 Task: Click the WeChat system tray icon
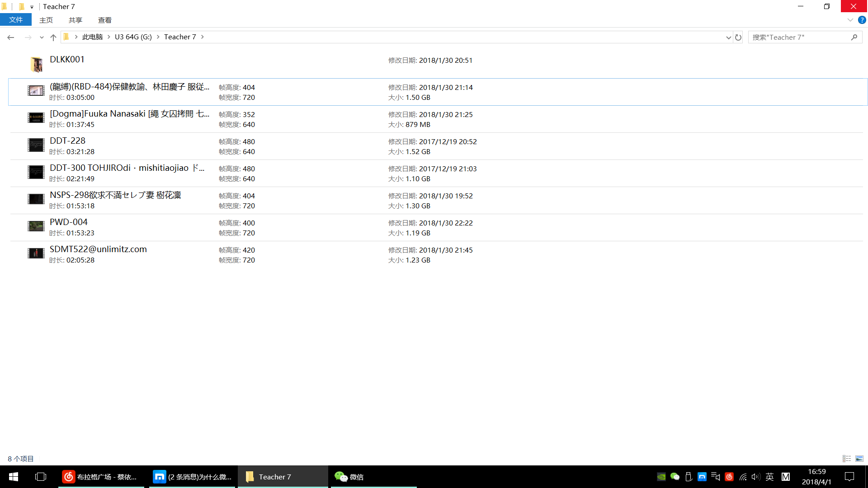coord(675,477)
